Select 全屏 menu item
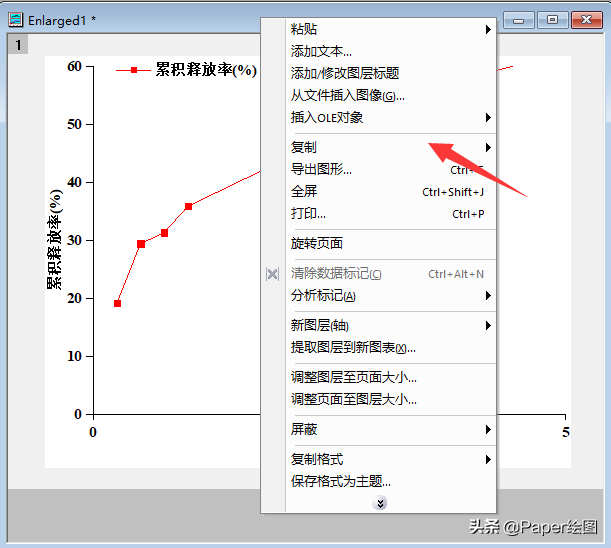This screenshot has width=611, height=548. click(390, 191)
